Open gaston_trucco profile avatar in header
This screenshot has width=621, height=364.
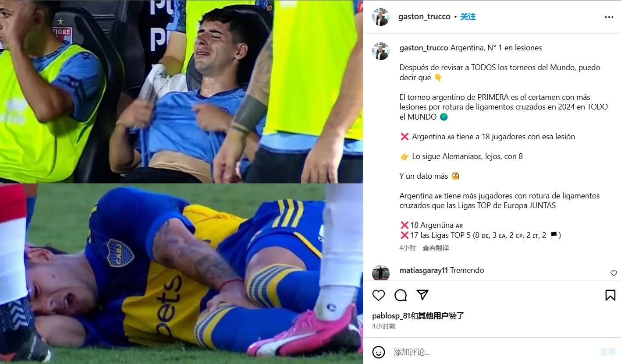(x=381, y=17)
